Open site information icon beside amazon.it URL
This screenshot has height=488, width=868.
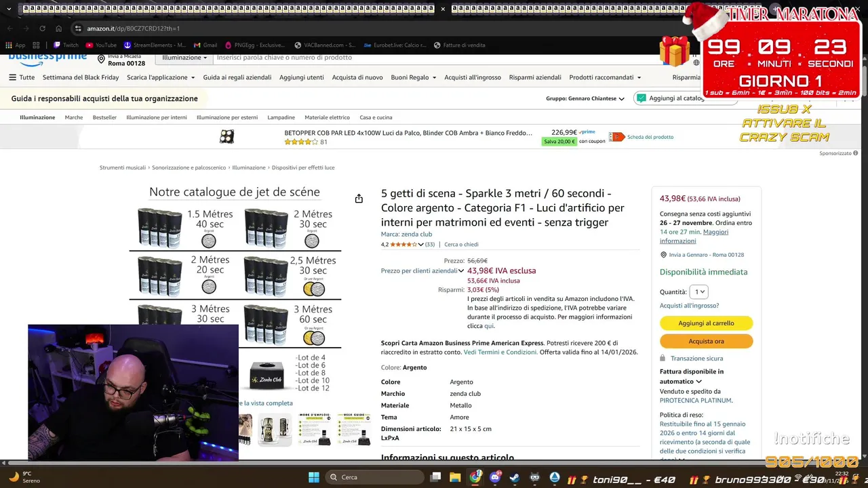tap(78, 28)
